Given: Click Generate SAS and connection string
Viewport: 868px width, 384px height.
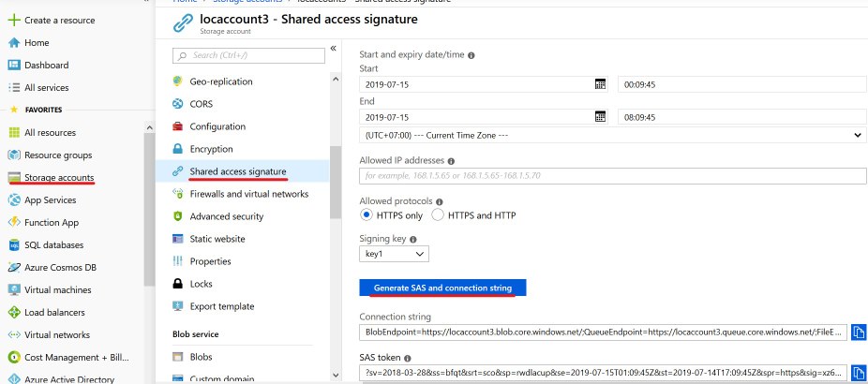Looking at the screenshot, I should (x=442, y=288).
